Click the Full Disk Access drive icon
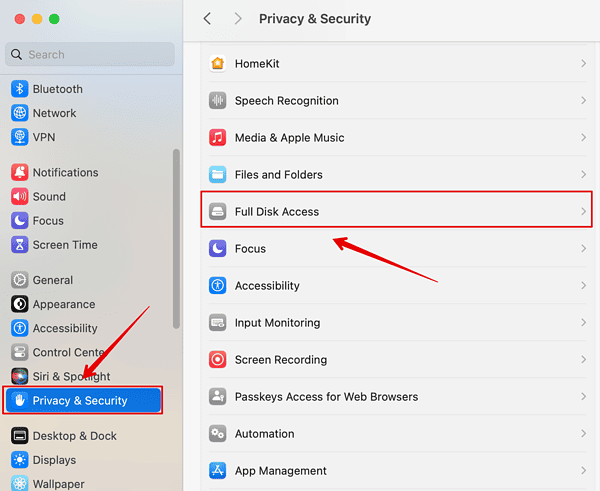Viewport: 600px width, 491px height. coord(218,212)
